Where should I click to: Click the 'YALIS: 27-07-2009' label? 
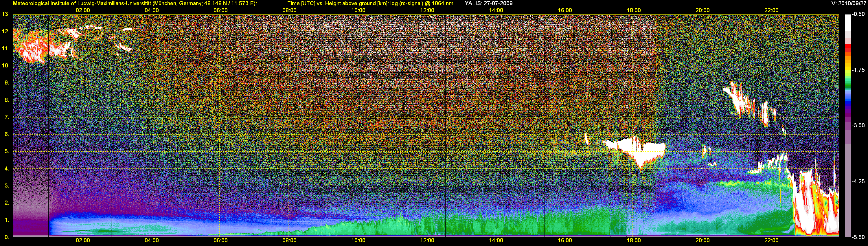coord(489,3)
